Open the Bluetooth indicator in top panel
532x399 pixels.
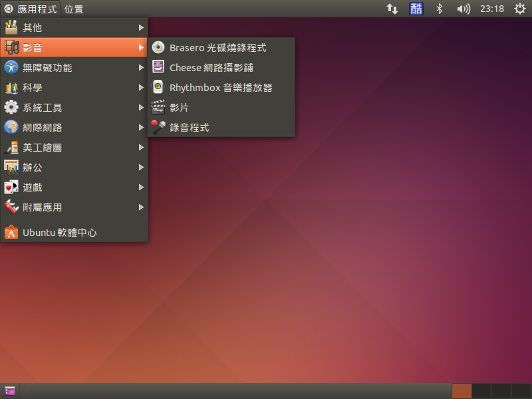tap(439, 9)
